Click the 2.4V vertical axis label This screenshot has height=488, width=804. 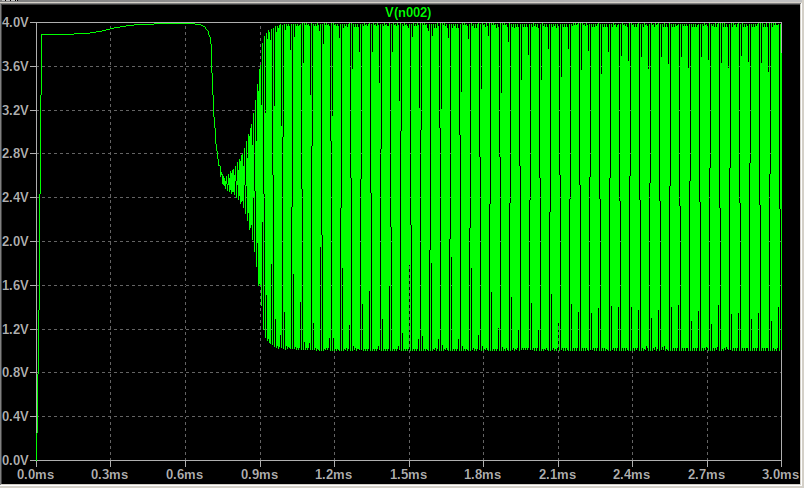pos(16,198)
